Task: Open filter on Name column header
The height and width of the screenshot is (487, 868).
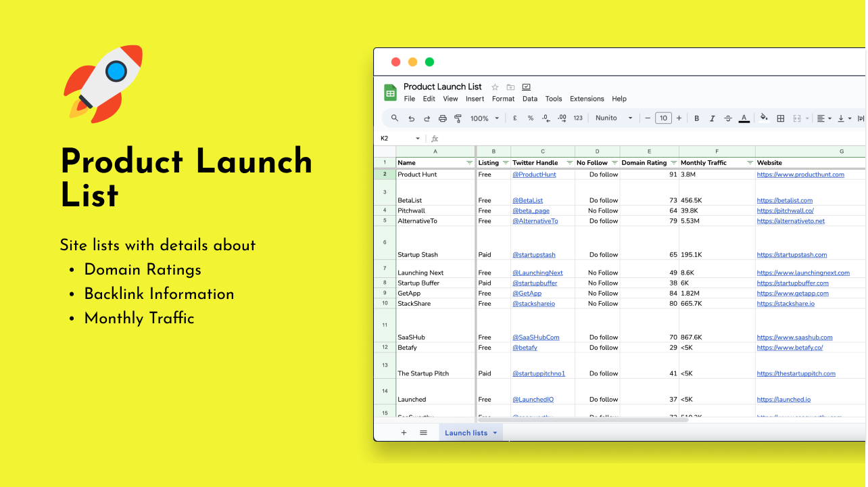Action: pyautogui.click(x=470, y=163)
